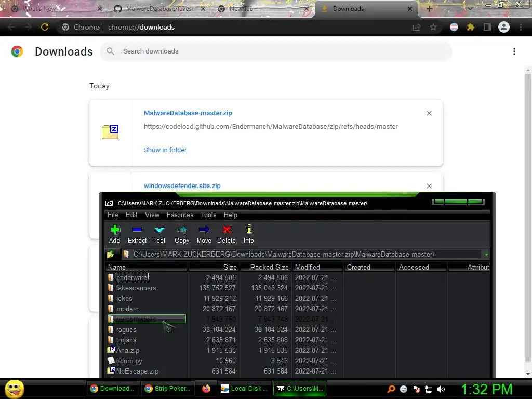Click the Downloads page vertical scrollbar
Image resolution: width=532 pixels, height=399 pixels.
tap(528, 217)
